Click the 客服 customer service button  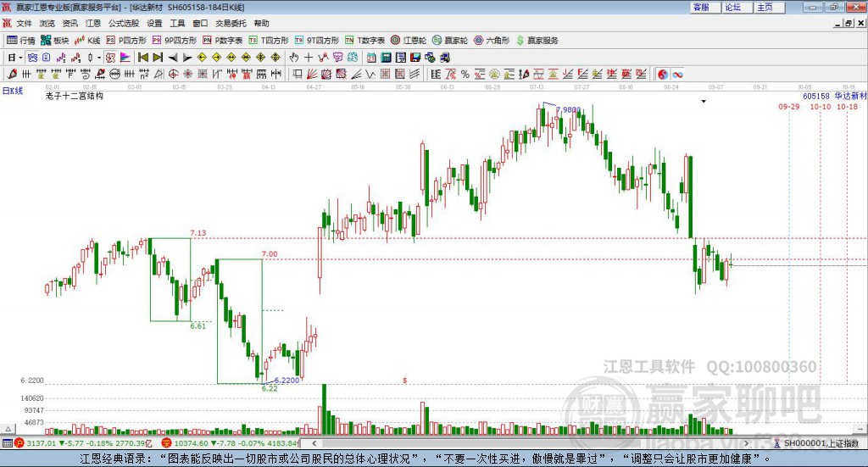tap(704, 7)
